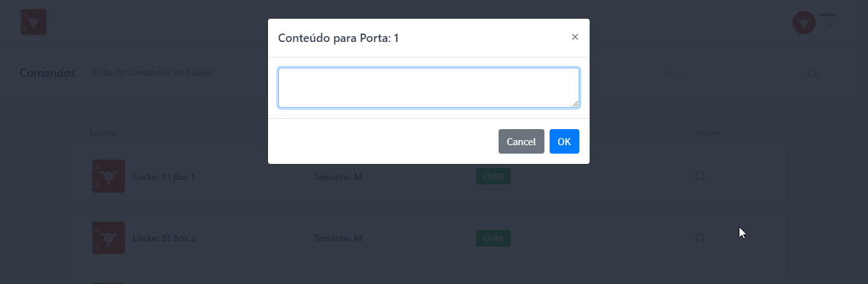
Task: Click the Locker 01 Box 1 icon
Action: pos(108,176)
